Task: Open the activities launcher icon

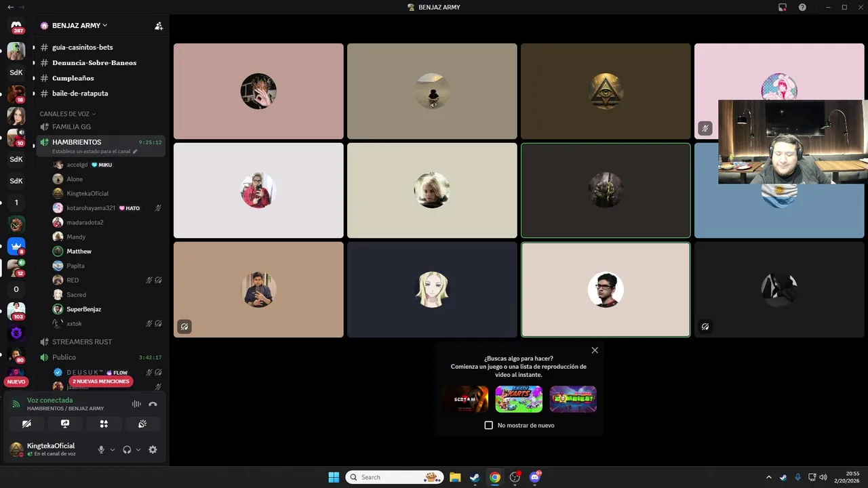Action: pos(104,424)
